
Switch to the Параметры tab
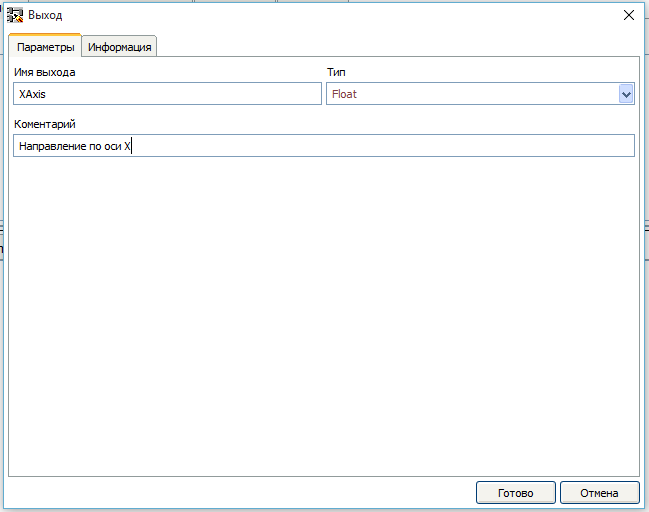(x=46, y=46)
